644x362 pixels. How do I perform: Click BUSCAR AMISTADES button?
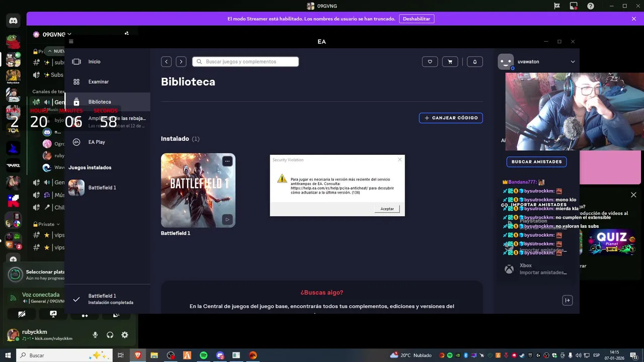click(536, 162)
